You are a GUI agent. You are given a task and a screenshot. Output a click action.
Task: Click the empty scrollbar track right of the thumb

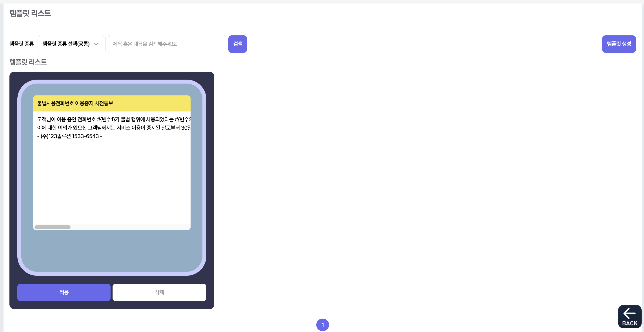tap(130, 227)
